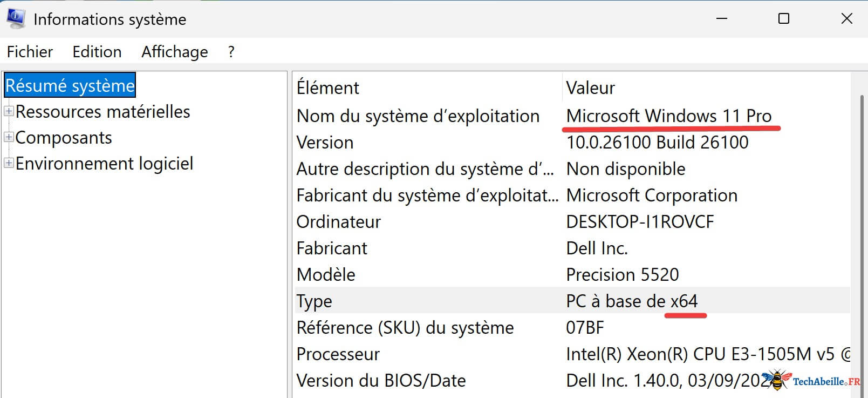Select the Composants tree item
Screen dimensions: 868x398
click(x=64, y=138)
